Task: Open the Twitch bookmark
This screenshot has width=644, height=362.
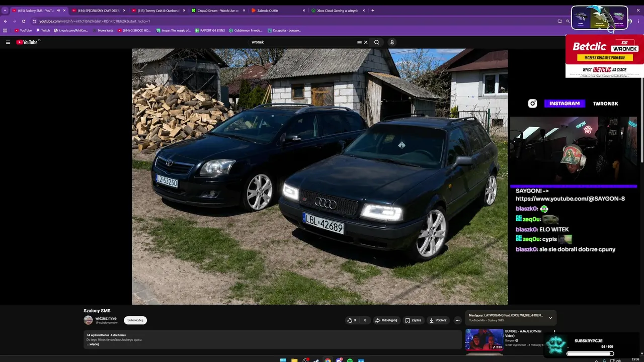Action: [43, 30]
